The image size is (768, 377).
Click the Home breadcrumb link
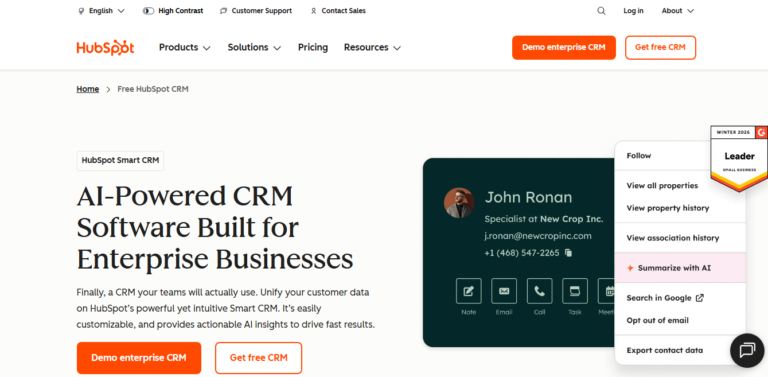(88, 89)
